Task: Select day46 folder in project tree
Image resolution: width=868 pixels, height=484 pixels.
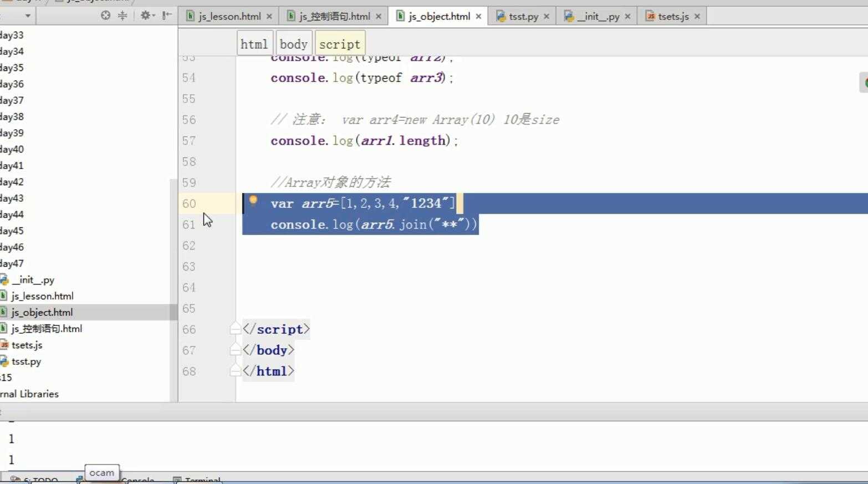Action: pyautogui.click(x=12, y=247)
